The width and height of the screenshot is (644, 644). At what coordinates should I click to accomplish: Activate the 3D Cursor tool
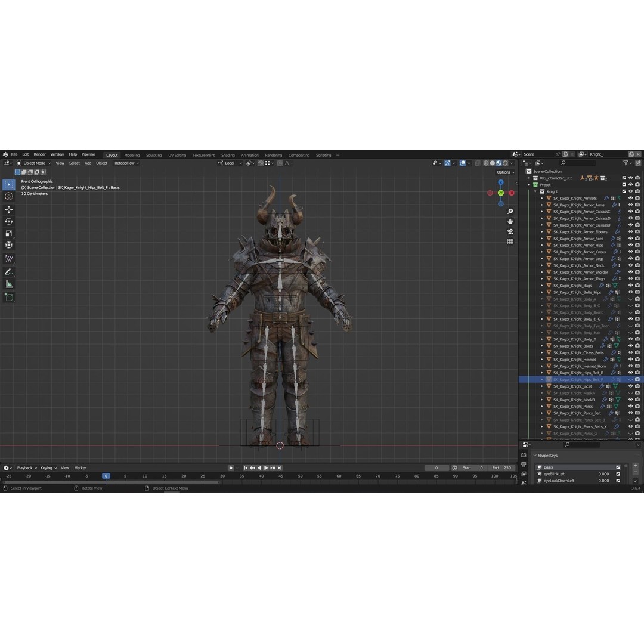tap(8, 196)
